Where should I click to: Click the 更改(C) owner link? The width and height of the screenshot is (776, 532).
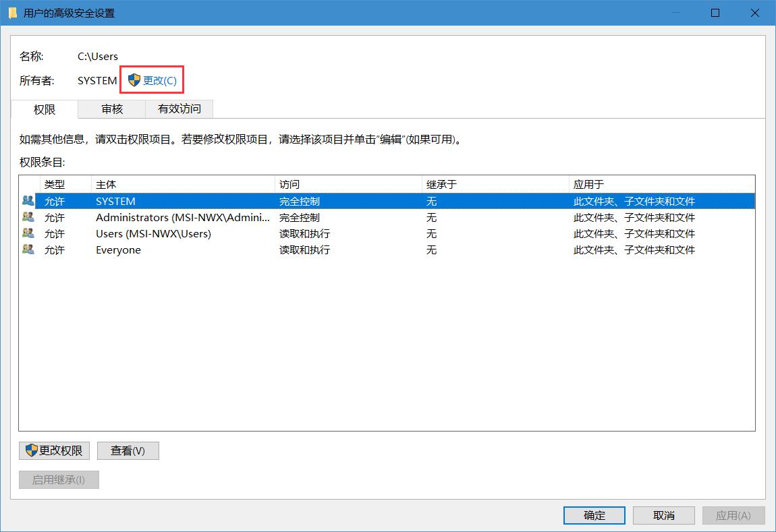pos(159,80)
